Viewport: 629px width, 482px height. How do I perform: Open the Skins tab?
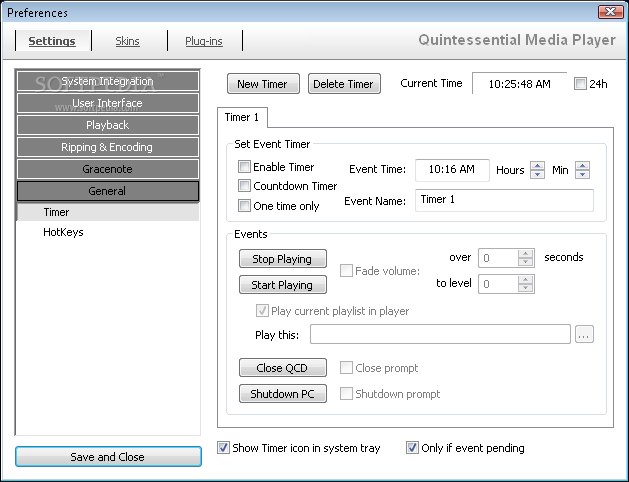128,41
